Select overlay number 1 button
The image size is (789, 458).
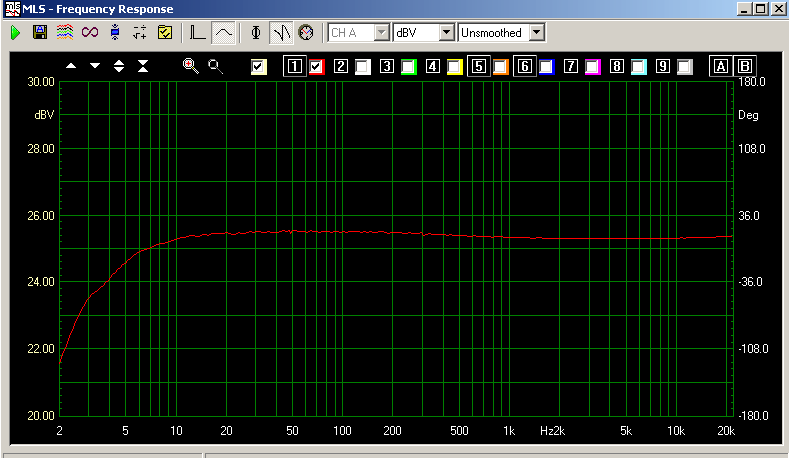coord(295,66)
